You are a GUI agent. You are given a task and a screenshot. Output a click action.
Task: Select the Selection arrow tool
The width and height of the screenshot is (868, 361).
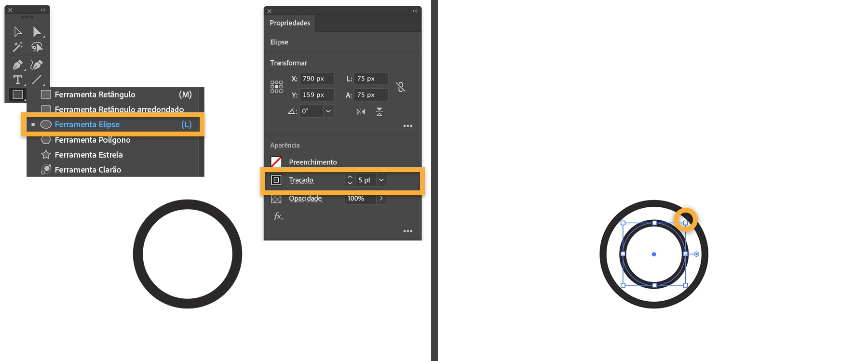18,32
